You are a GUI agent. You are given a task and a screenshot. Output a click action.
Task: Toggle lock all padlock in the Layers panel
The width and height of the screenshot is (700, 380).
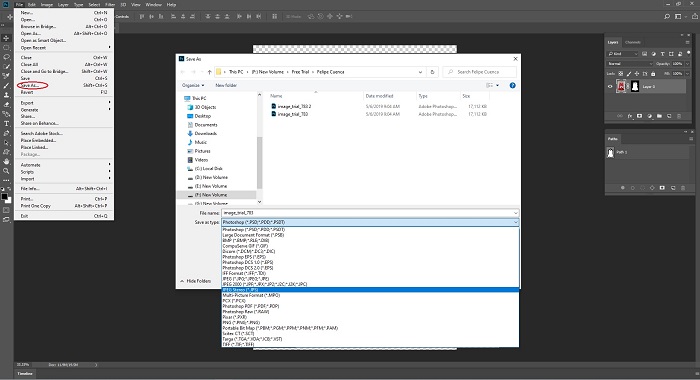pyautogui.click(x=654, y=74)
